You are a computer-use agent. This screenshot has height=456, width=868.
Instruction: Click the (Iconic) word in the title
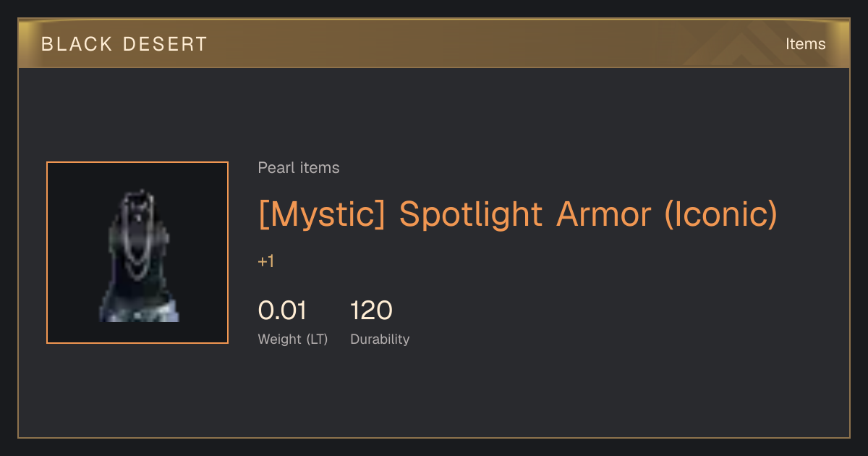(x=720, y=214)
